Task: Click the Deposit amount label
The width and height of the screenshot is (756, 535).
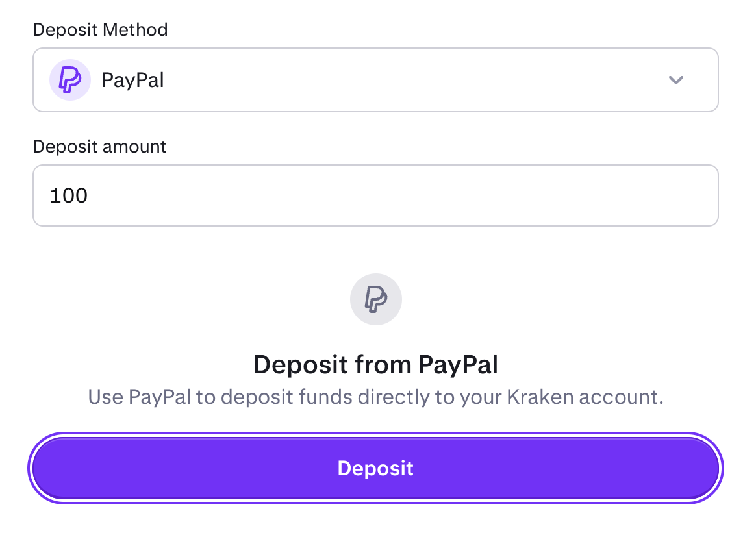Action: pyautogui.click(x=99, y=147)
